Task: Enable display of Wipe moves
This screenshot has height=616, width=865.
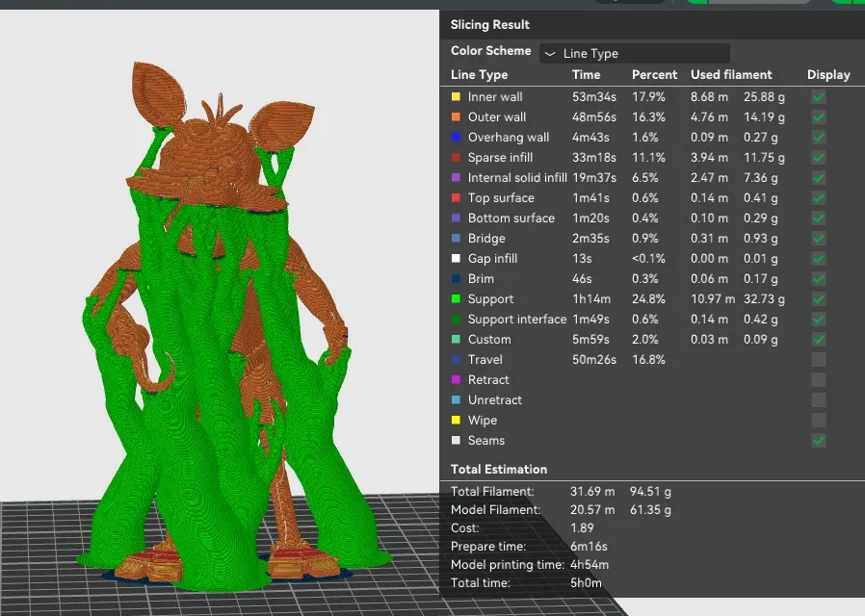Action: tap(819, 421)
